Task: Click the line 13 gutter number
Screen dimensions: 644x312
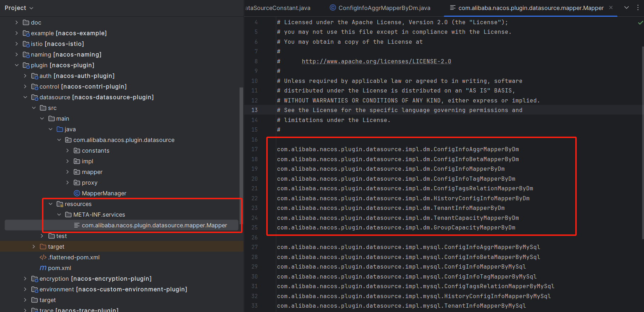Action: click(255, 110)
